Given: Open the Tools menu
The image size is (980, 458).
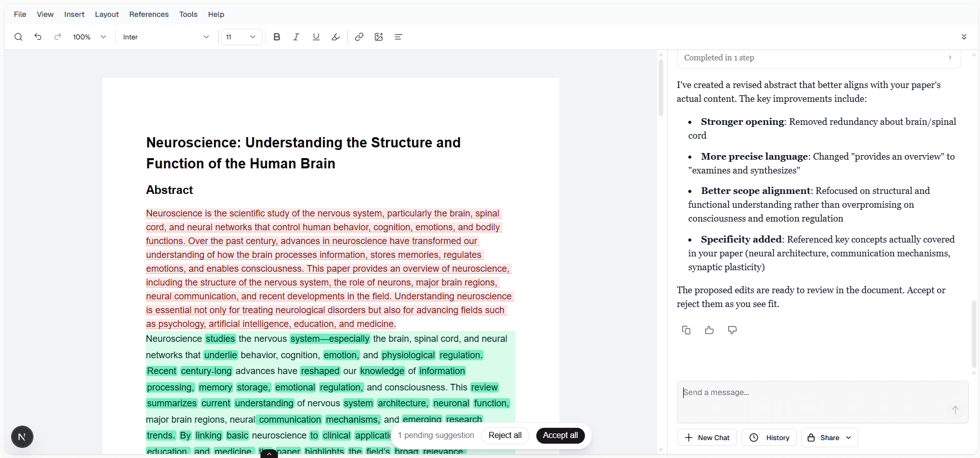Looking at the screenshot, I should pyautogui.click(x=188, y=14).
